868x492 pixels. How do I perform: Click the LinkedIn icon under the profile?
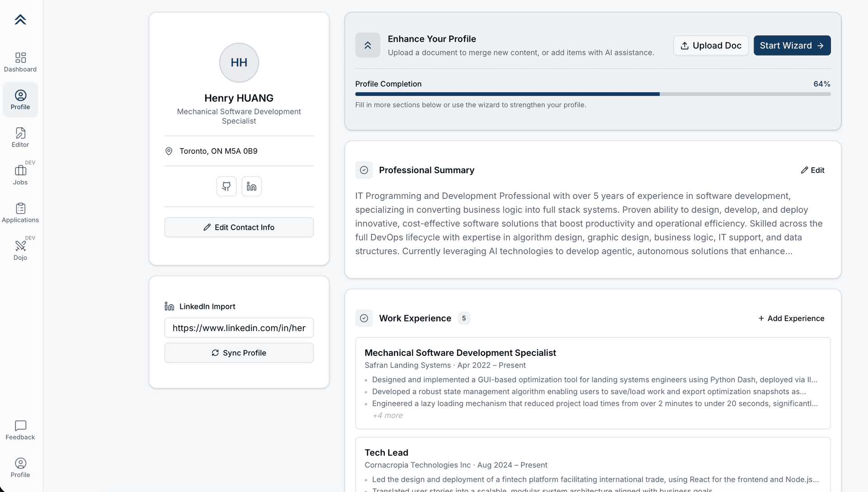point(251,186)
